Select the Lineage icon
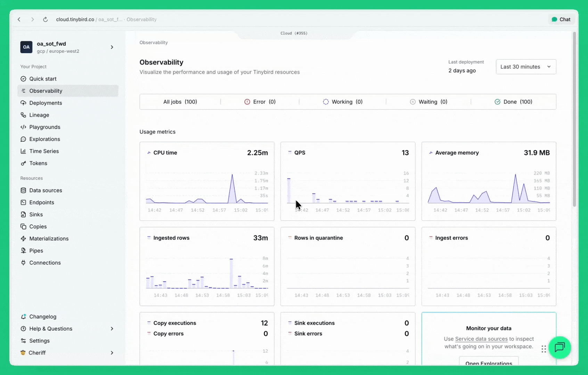The width and height of the screenshot is (588, 375). [x=23, y=115]
